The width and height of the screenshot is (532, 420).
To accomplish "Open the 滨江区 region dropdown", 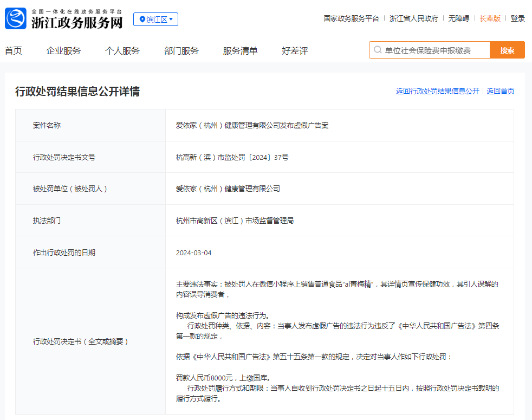I will (156, 20).
